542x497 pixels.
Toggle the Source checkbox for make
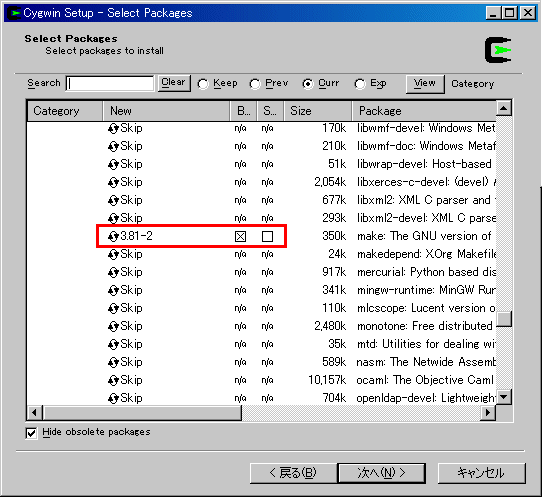[267, 236]
